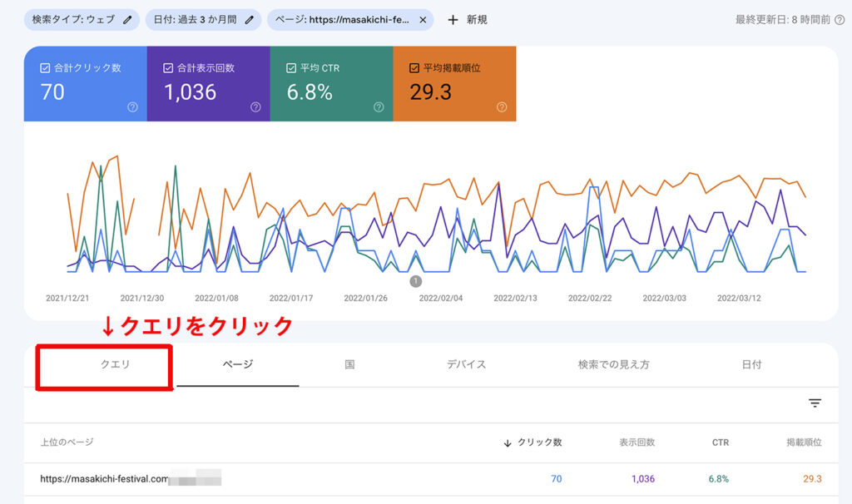Edit the date range filter pencil icon
This screenshot has width=852, height=504.
(x=249, y=20)
